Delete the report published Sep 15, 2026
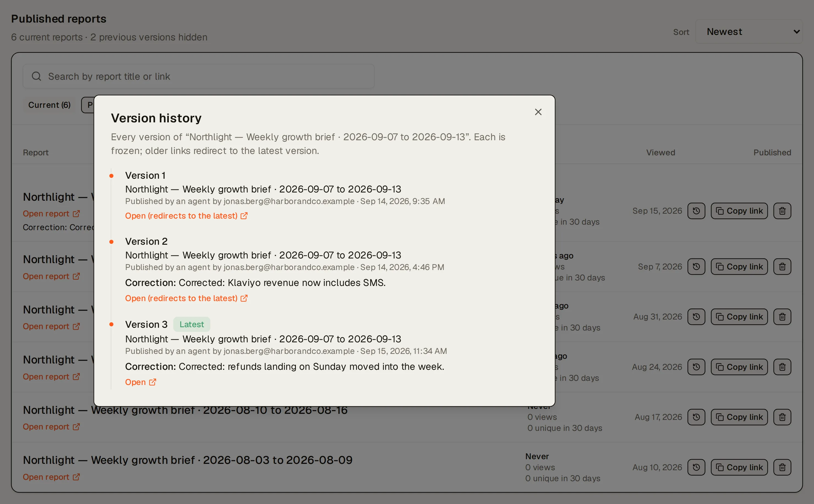Image resolution: width=814 pixels, height=504 pixels. pyautogui.click(x=782, y=211)
